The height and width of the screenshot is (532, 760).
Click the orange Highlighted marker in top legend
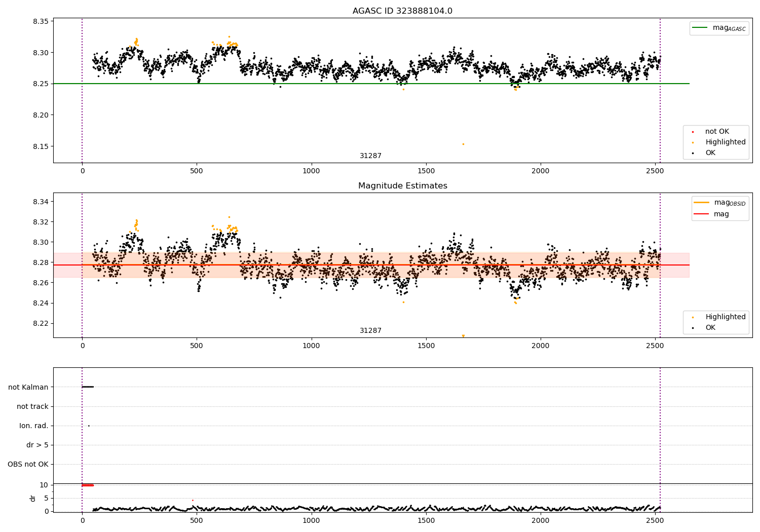(x=693, y=142)
